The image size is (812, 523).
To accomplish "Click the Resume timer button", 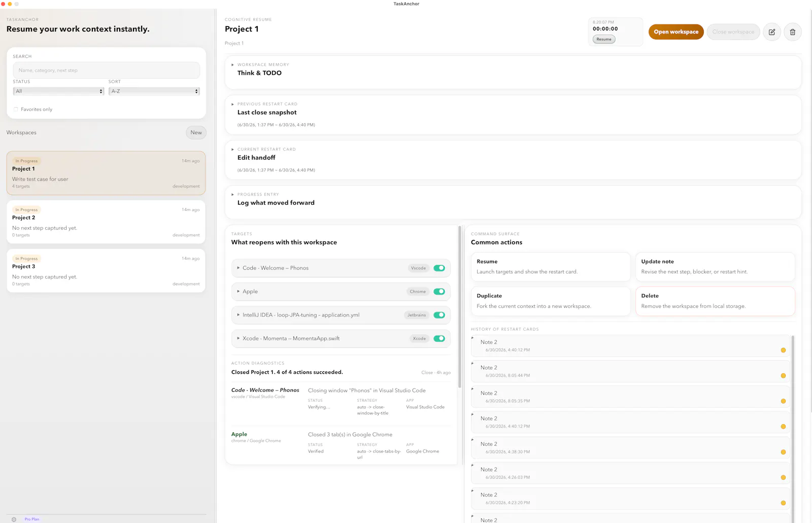I will [604, 39].
